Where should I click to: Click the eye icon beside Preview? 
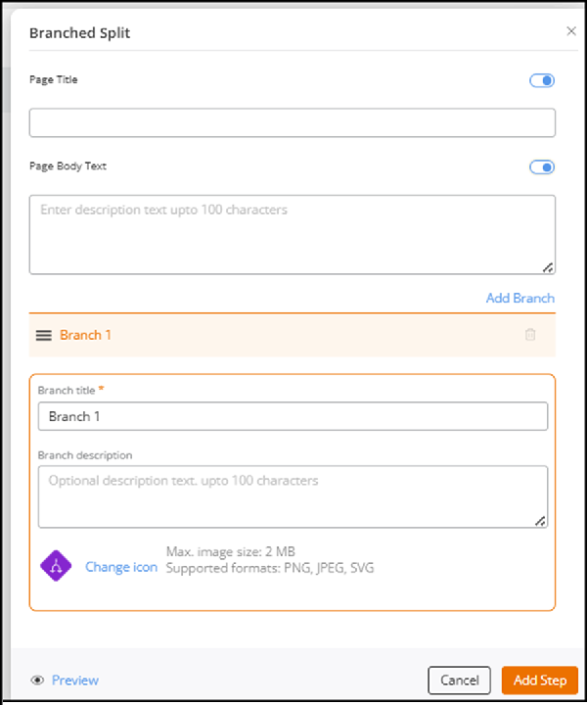click(38, 681)
